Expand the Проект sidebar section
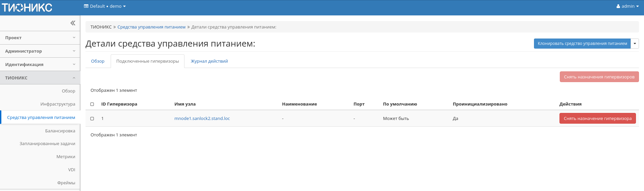 click(x=40, y=38)
